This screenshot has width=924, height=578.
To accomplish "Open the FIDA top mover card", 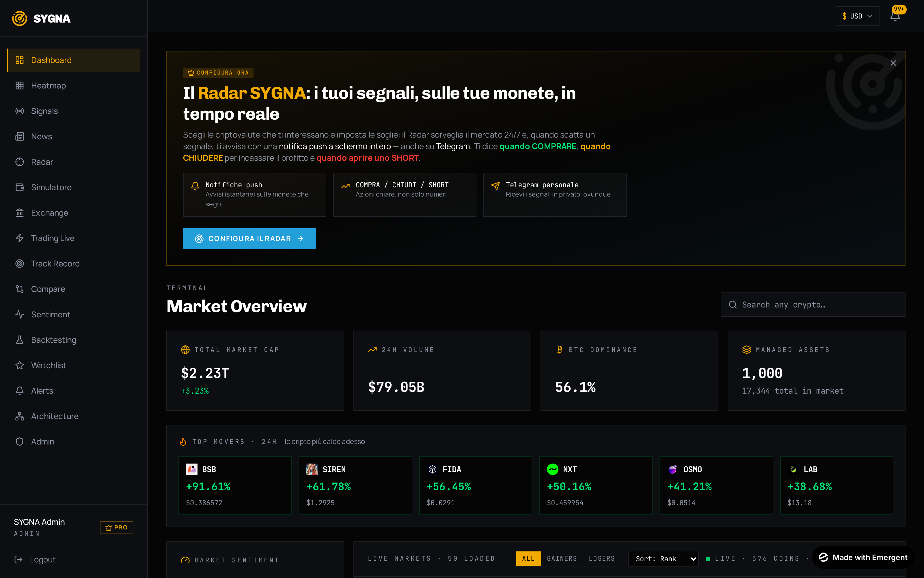I will [475, 485].
